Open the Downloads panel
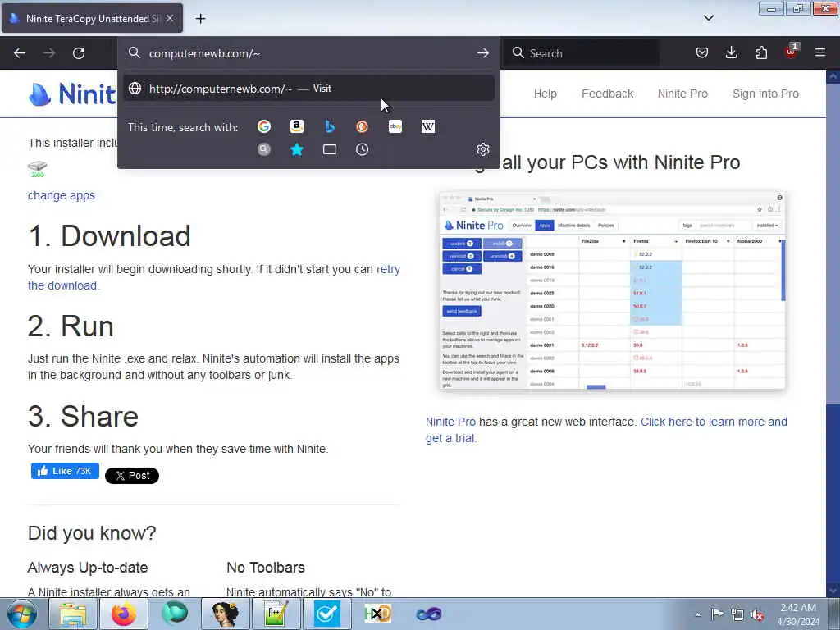This screenshot has width=840, height=630. 731,52
